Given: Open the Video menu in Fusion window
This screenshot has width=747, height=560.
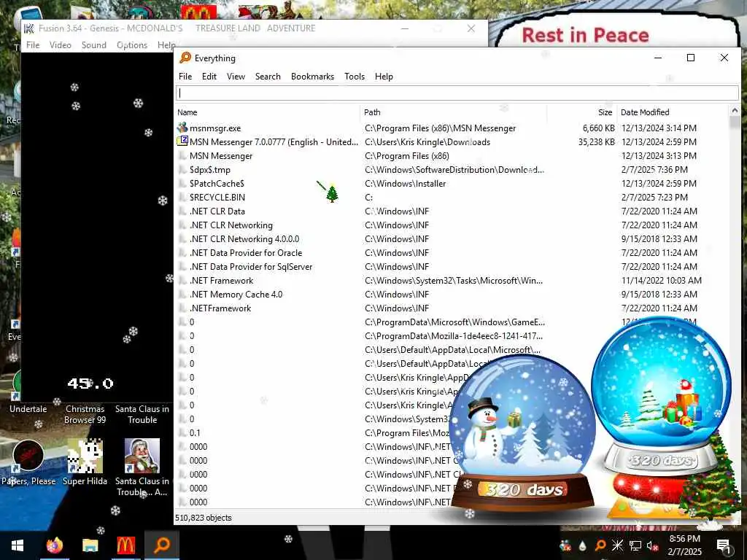Looking at the screenshot, I should pyautogui.click(x=60, y=44).
